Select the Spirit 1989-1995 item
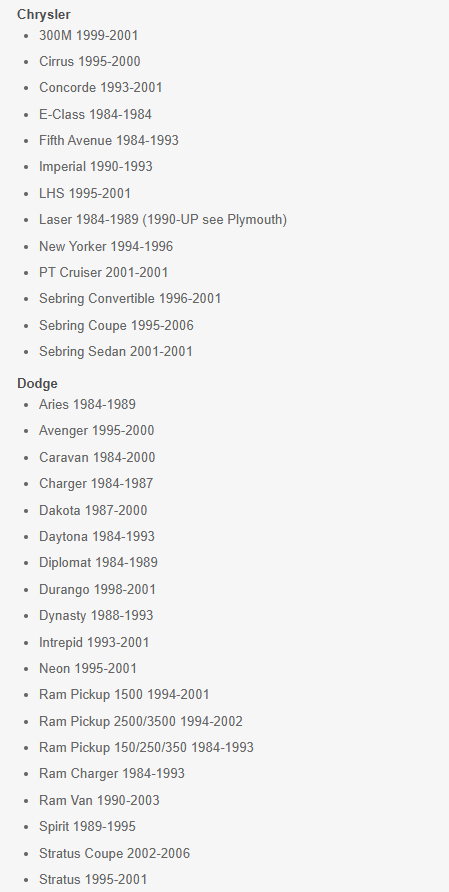Screen dimensions: 449x892 (88, 827)
